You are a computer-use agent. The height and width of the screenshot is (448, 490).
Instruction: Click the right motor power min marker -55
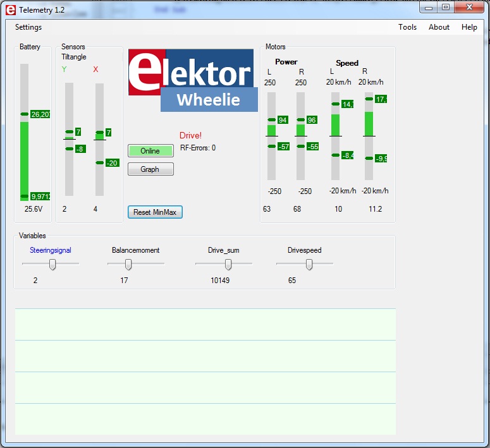coord(312,147)
